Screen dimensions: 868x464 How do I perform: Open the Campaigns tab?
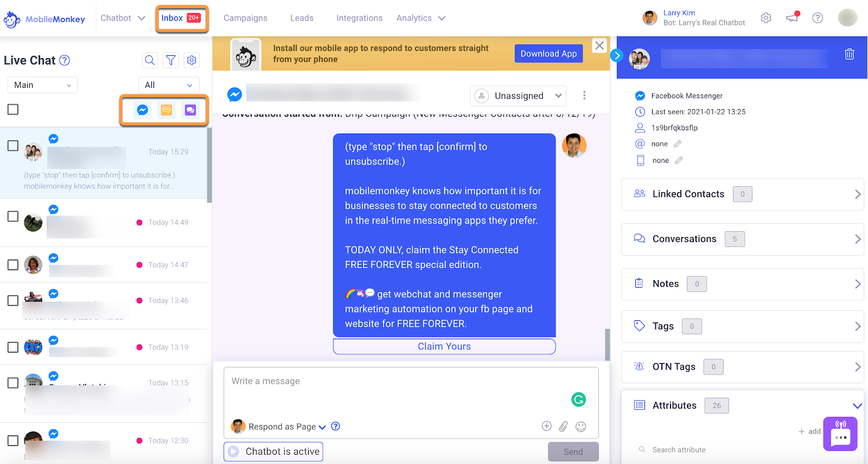(x=245, y=18)
